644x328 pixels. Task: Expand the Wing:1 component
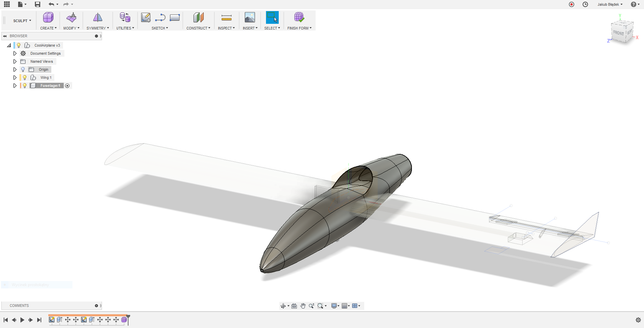click(15, 77)
